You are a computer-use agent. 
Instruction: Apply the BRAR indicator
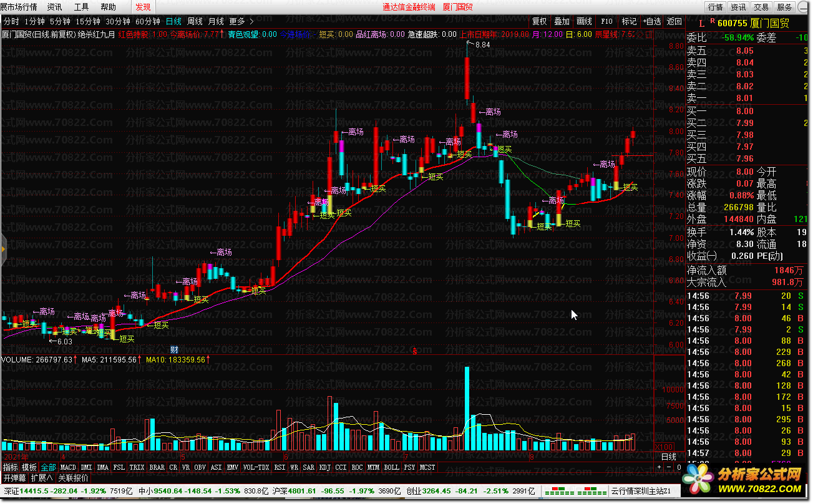157,467
